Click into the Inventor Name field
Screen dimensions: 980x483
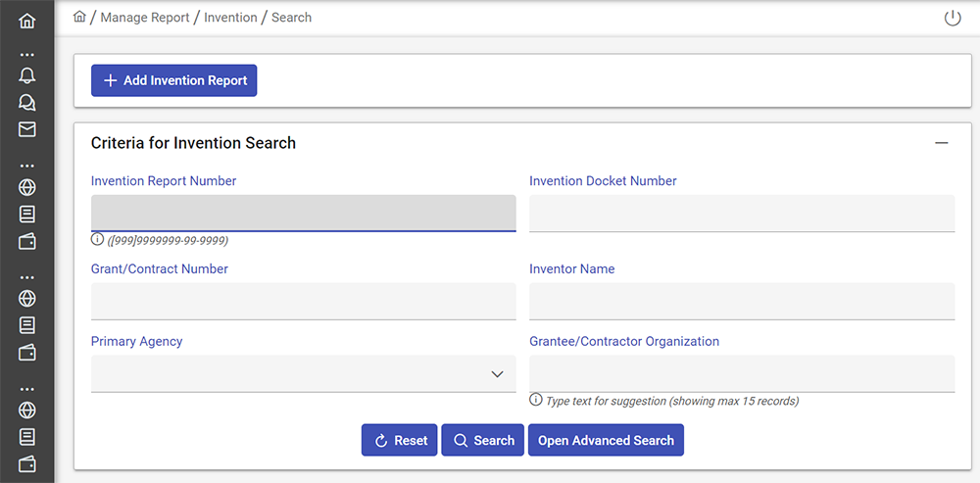[742, 301]
